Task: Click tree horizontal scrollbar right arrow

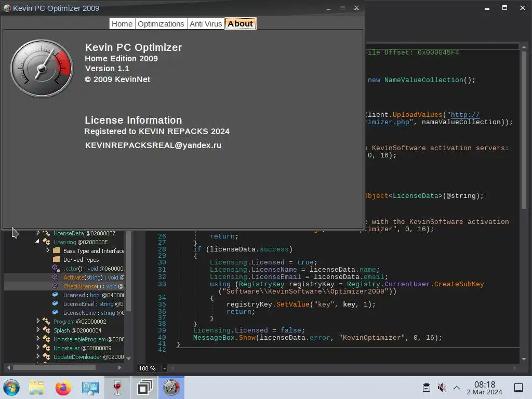Action: click(x=119, y=367)
